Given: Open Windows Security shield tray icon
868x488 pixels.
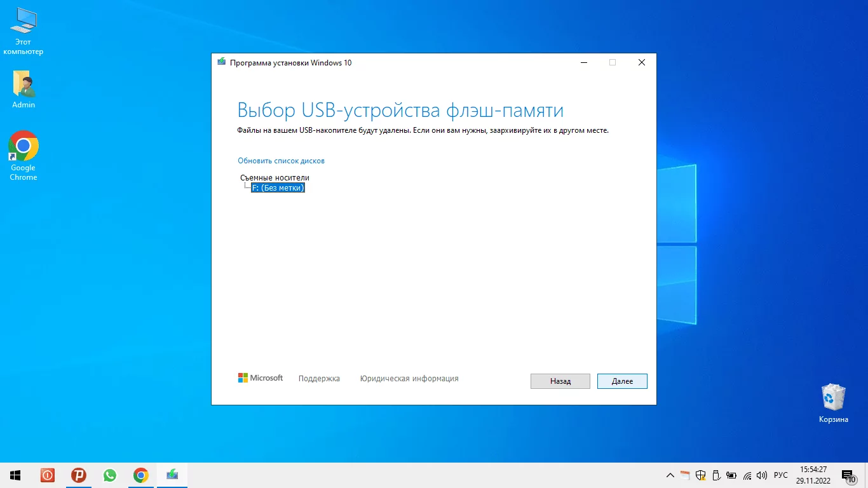Looking at the screenshot, I should (x=701, y=475).
